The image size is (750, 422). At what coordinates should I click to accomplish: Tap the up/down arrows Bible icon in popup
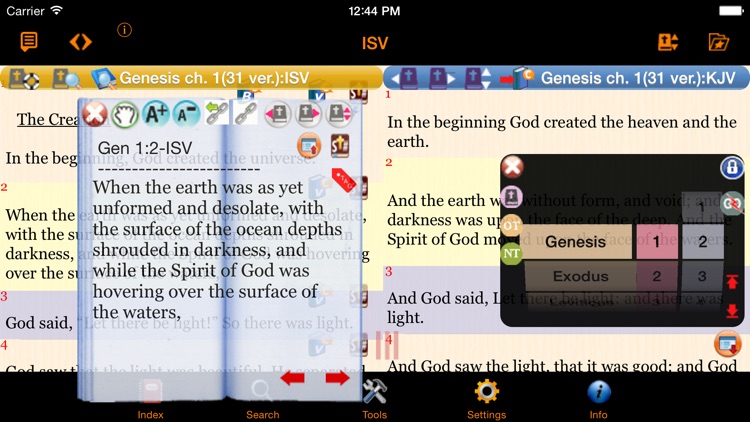[x=339, y=114]
